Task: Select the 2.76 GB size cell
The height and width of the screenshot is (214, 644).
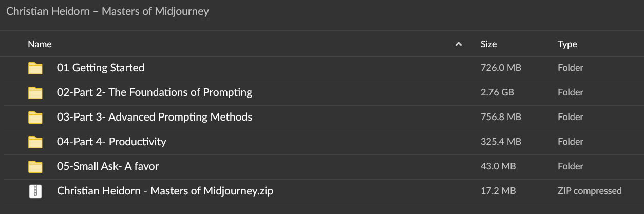Action: pyautogui.click(x=497, y=92)
